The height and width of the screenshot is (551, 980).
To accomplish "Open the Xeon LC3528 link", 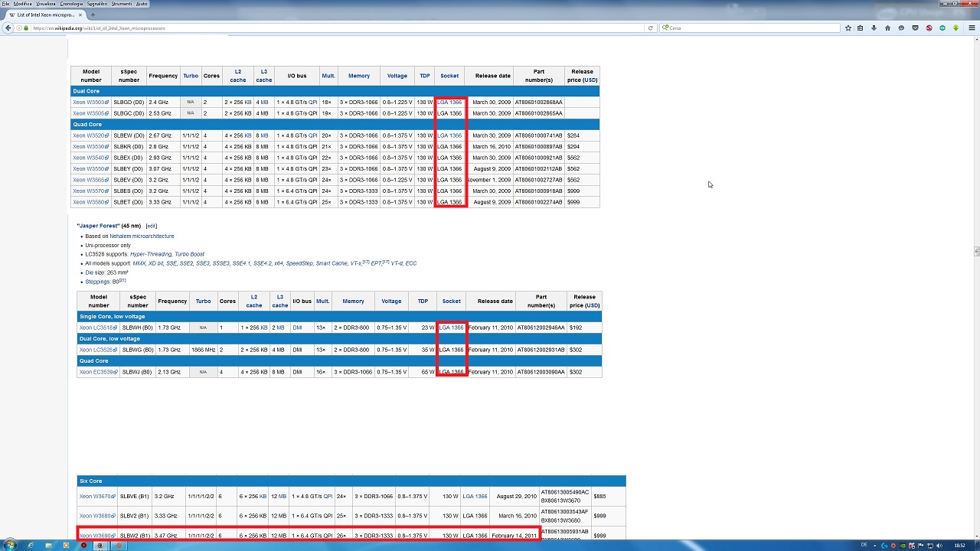I will click(98, 350).
